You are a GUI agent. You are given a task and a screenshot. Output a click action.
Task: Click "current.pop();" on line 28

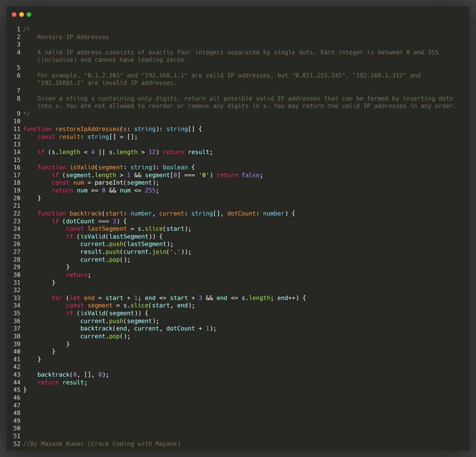click(105, 260)
